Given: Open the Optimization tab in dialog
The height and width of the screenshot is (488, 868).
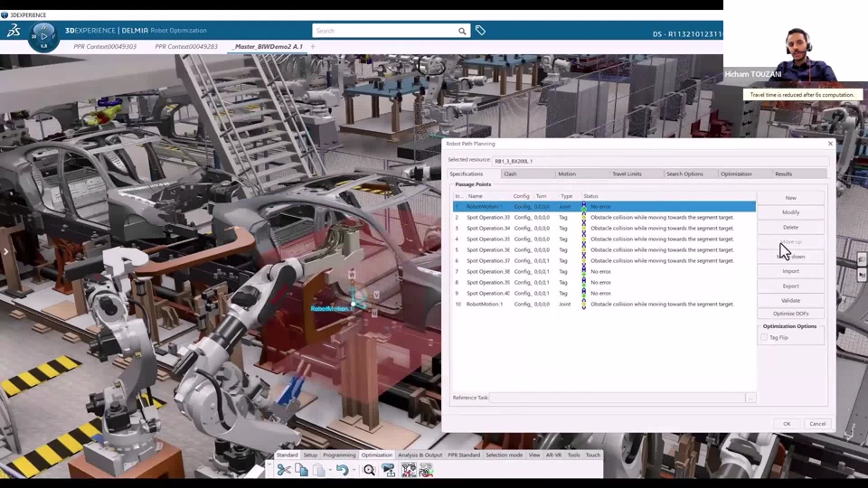Looking at the screenshot, I should click(x=745, y=174).
